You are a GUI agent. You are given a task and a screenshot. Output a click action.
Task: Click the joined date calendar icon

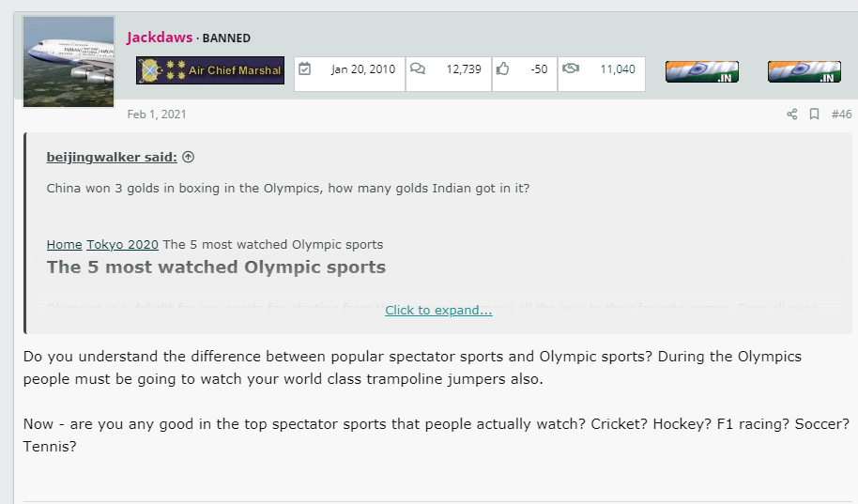tap(305, 69)
